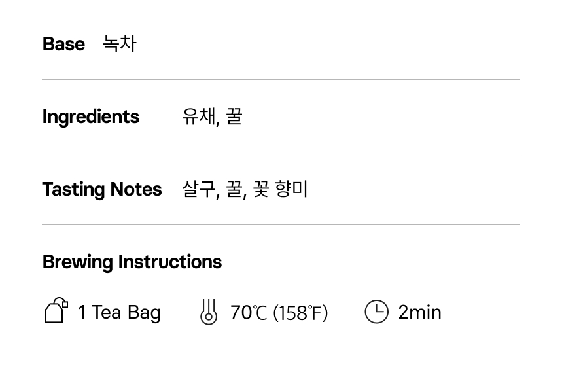Click the divider line below Tasting Notes

point(281,225)
